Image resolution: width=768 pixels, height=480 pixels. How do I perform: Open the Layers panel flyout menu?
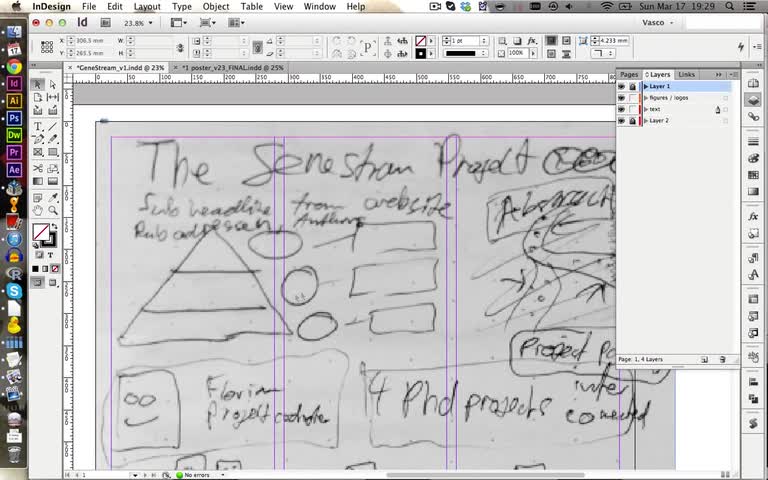733,74
